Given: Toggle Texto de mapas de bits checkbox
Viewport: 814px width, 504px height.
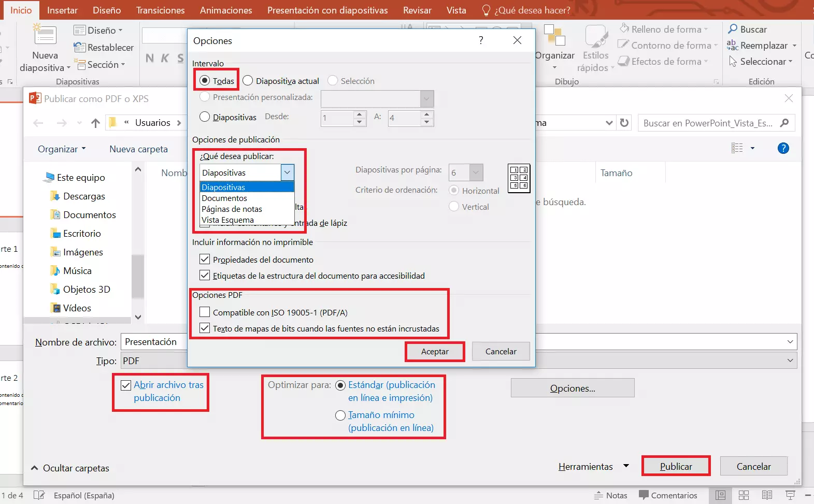Looking at the screenshot, I should pos(205,328).
